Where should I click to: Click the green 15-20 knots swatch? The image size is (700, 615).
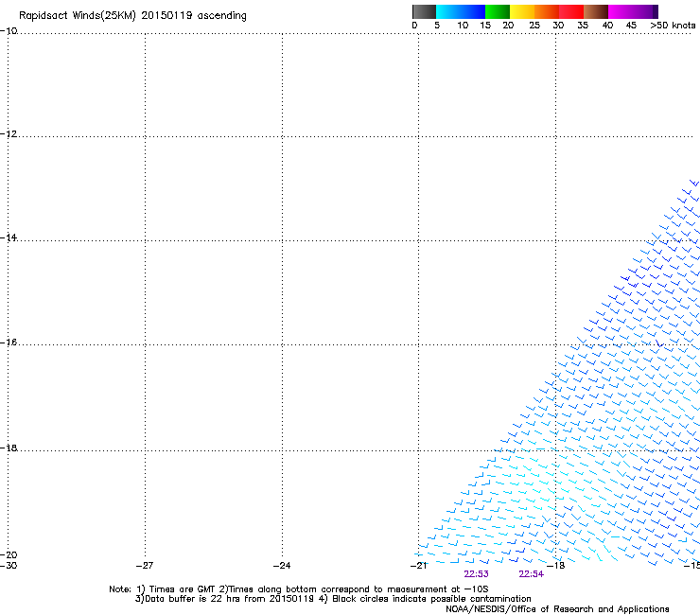click(498, 11)
